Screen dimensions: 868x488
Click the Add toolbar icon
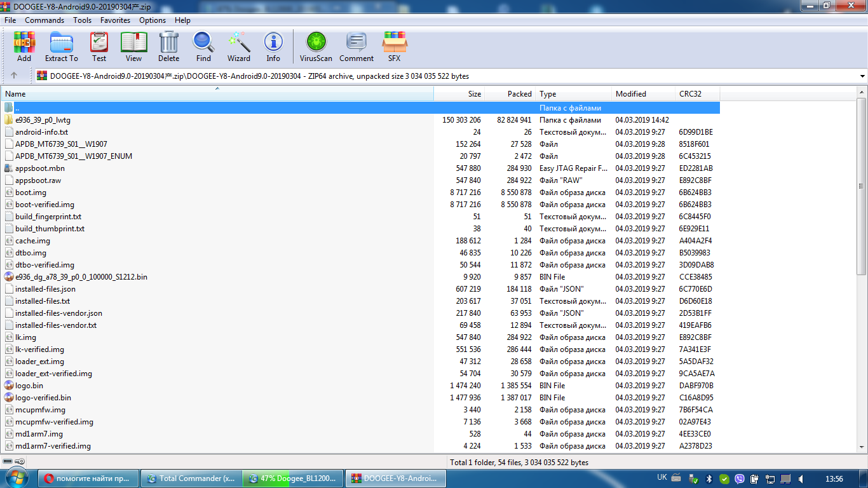[x=24, y=47]
